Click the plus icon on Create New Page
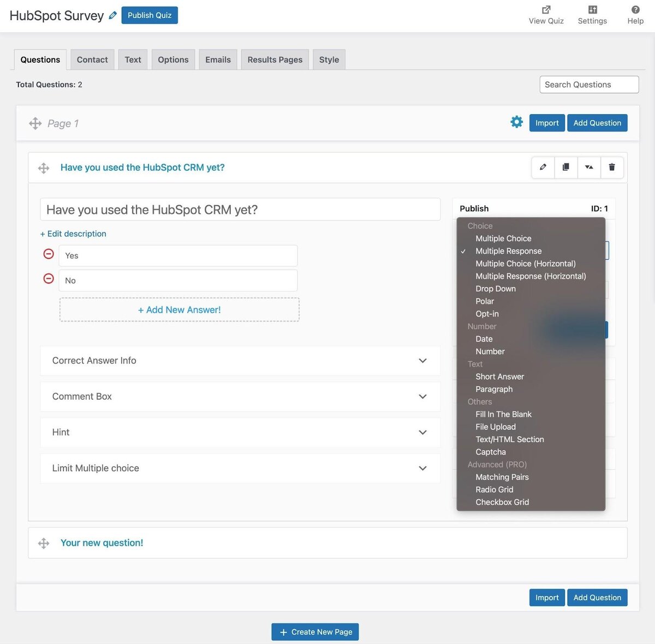The height and width of the screenshot is (644, 655). click(283, 632)
